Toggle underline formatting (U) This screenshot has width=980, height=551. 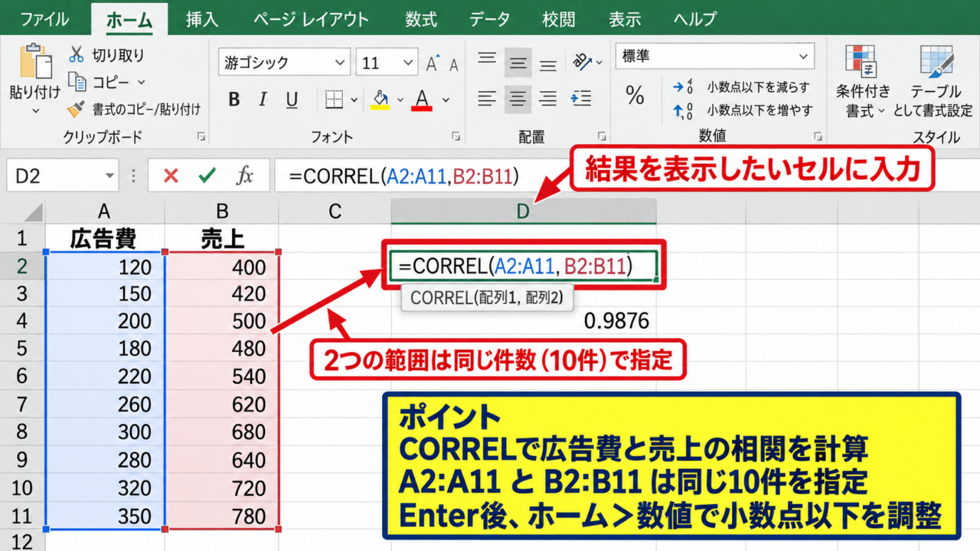292,99
